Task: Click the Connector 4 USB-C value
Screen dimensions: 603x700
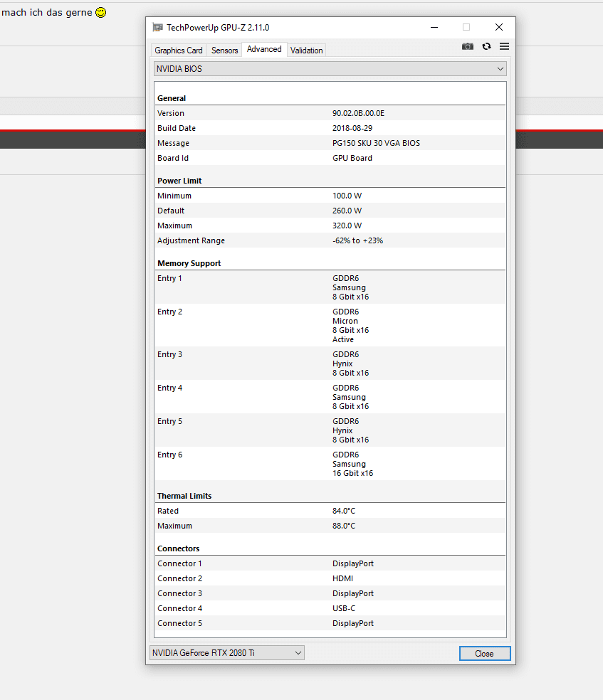Action: click(344, 608)
